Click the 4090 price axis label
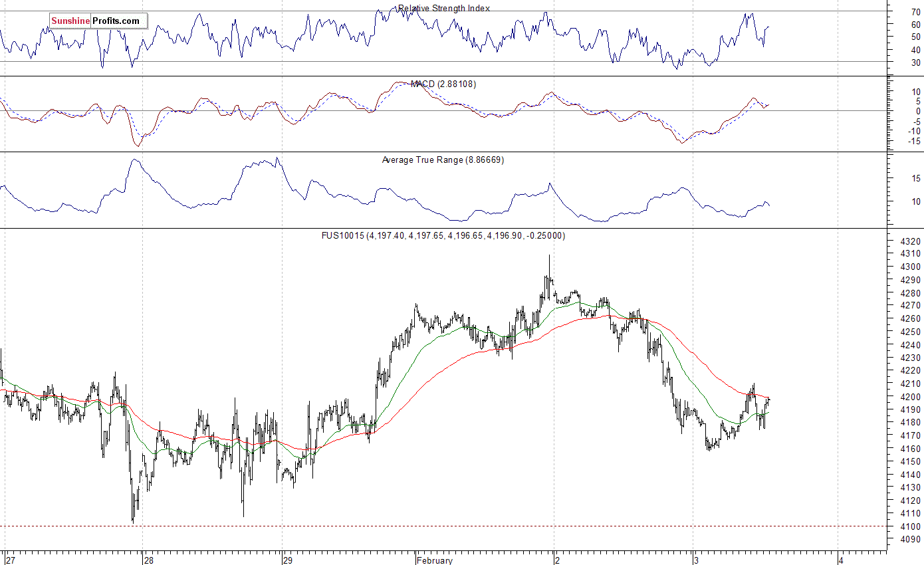Screen dimensions: 924x565 [x=911, y=540]
